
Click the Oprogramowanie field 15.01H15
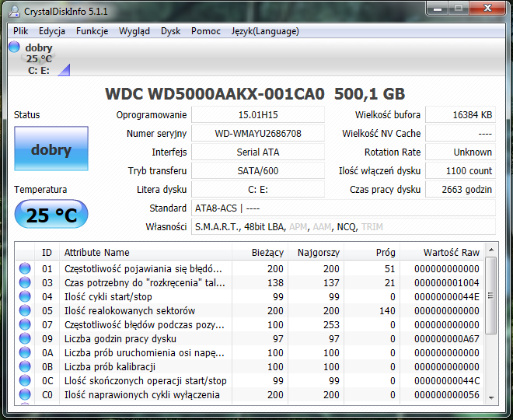(258, 115)
